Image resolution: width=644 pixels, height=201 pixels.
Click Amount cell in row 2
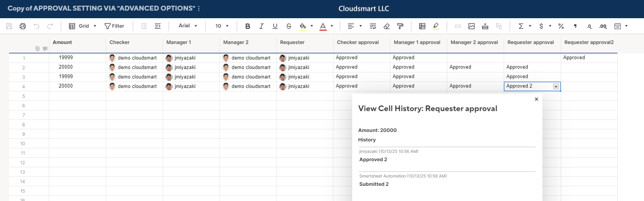coord(77,67)
